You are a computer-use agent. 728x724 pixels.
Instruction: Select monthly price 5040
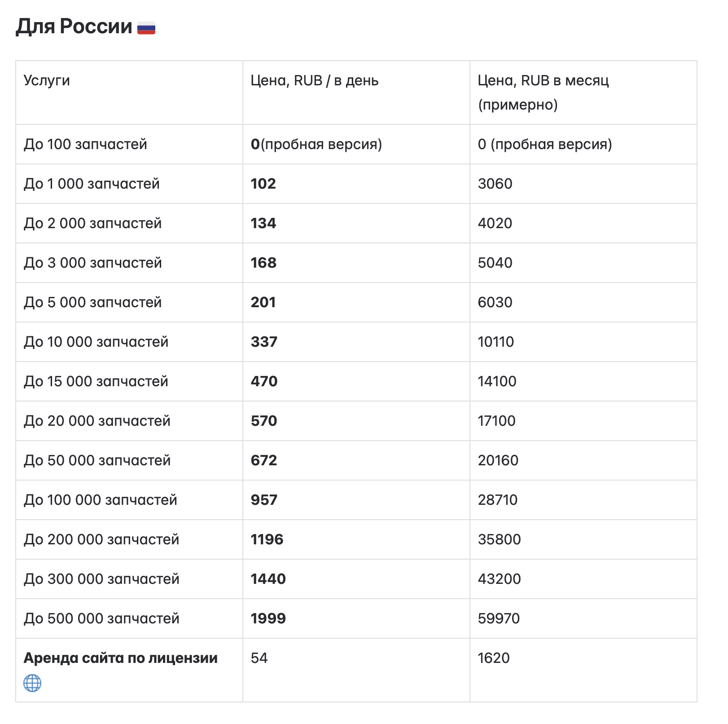tap(495, 263)
